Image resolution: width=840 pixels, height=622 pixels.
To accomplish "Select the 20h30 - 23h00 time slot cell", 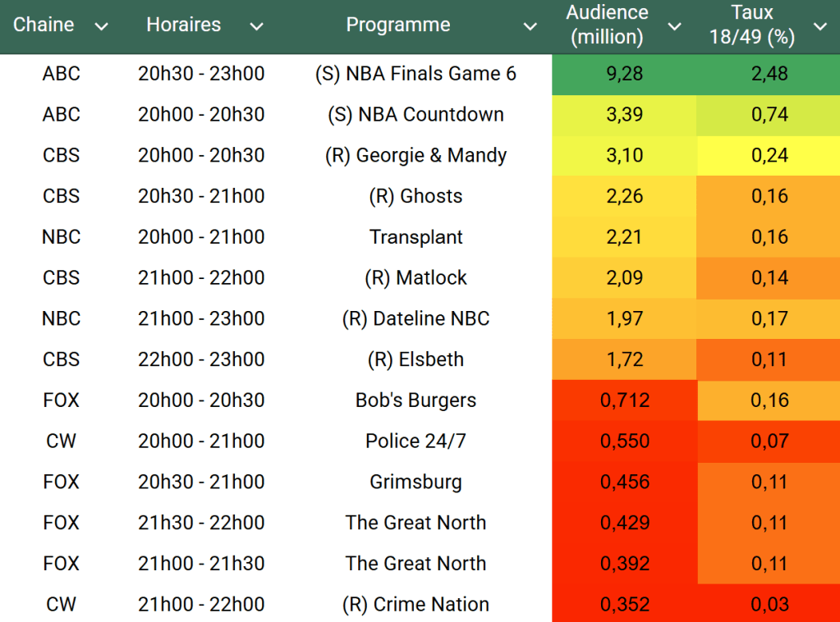I will point(201,74).
